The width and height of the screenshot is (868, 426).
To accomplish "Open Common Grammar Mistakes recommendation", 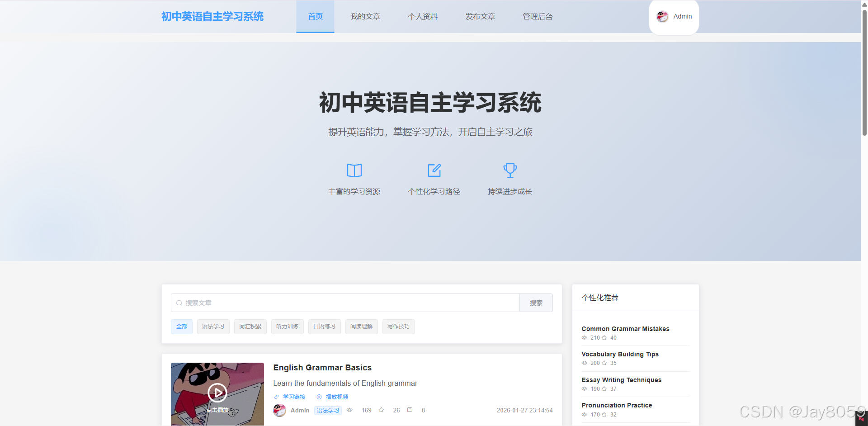I will point(625,329).
